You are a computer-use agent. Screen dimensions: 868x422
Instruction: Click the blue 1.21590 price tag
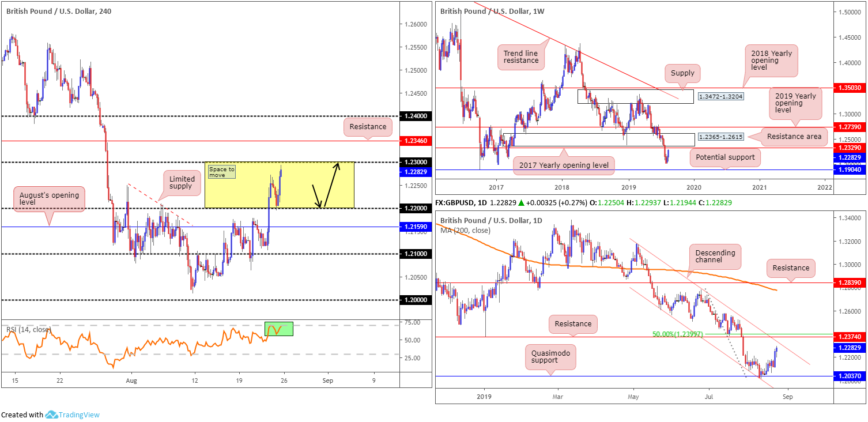coord(416,227)
